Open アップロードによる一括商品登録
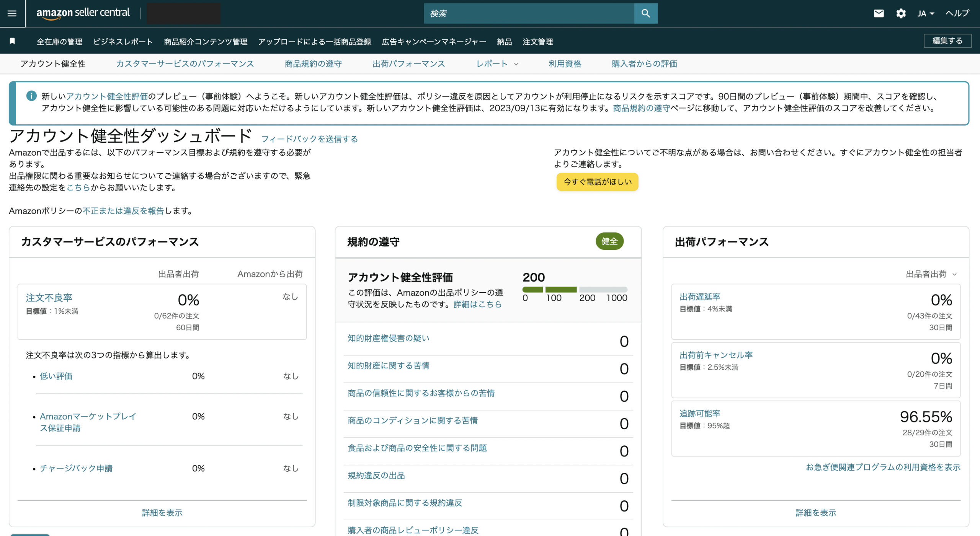 [x=315, y=42]
